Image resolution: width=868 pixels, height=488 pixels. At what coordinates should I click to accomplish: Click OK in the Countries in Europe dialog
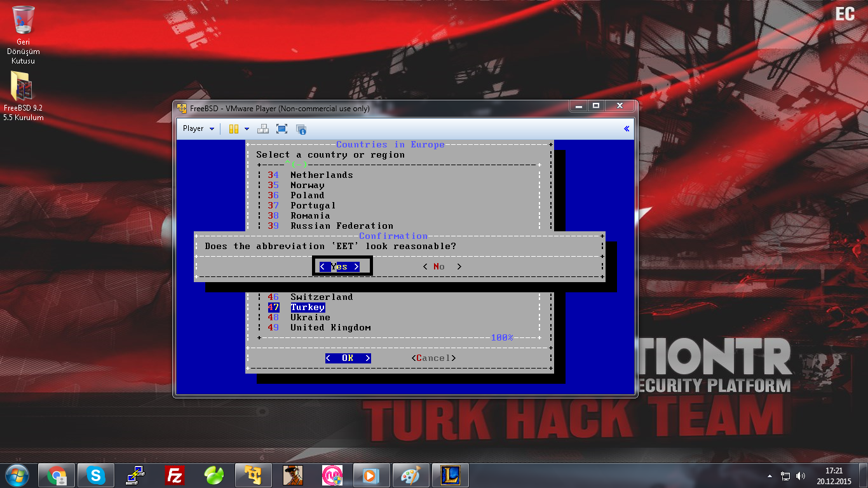pyautogui.click(x=348, y=358)
